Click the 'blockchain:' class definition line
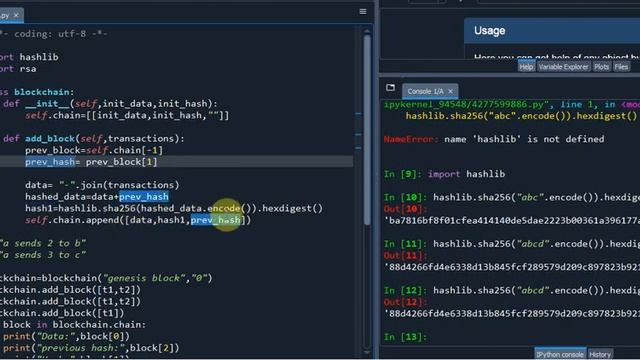640x360 pixels. point(37,92)
